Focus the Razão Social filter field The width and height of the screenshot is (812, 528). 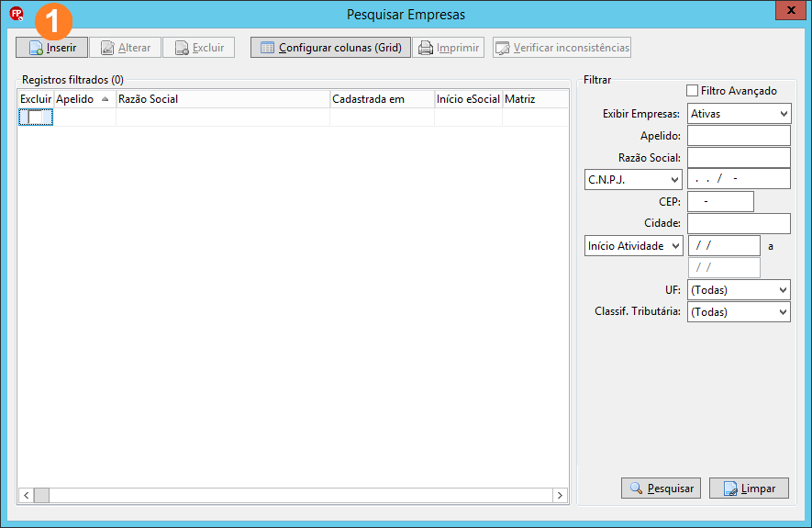click(739, 158)
